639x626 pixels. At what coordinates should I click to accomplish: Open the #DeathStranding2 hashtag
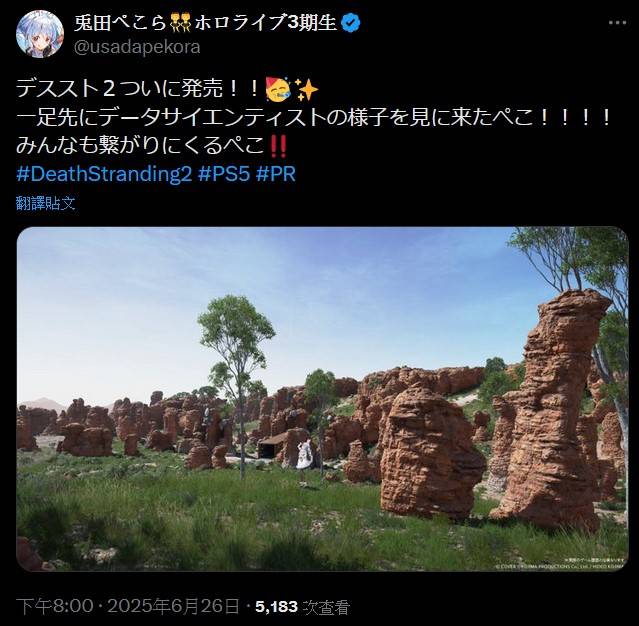click(x=104, y=174)
